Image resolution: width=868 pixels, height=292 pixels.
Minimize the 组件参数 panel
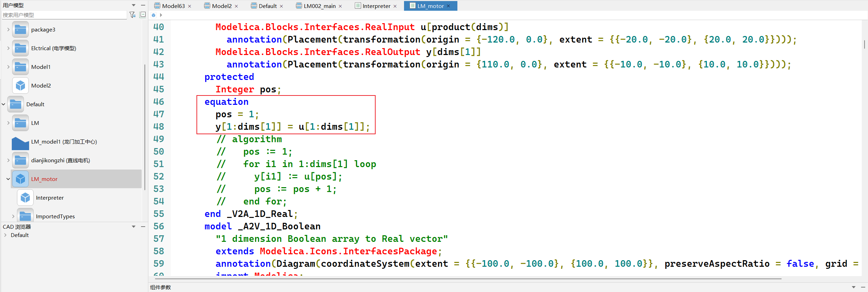coord(863,287)
